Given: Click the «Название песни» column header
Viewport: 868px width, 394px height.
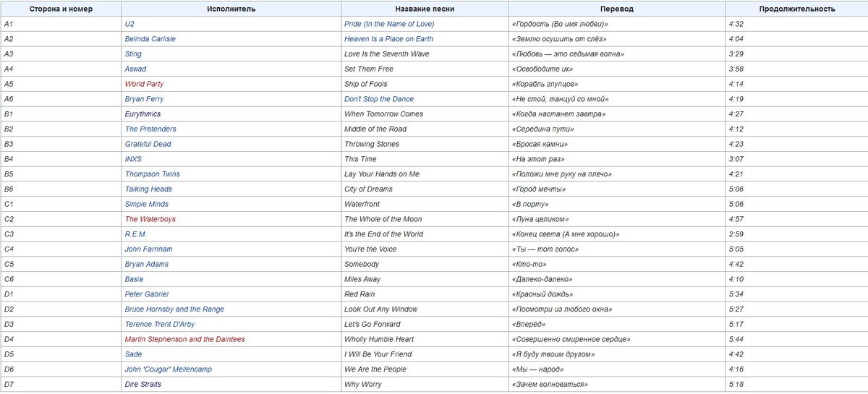Looking at the screenshot, I should 424,9.
